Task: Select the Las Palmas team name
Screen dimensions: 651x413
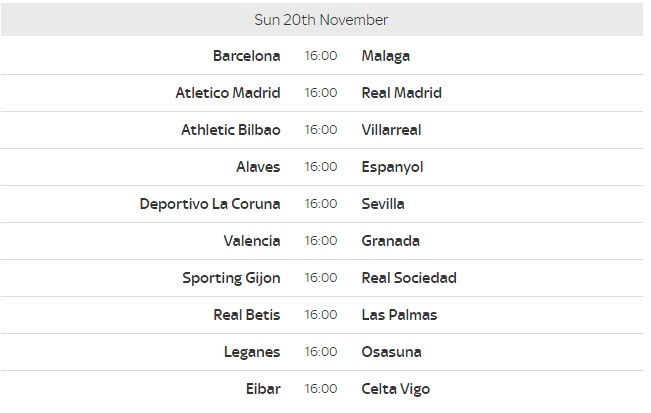Action: coord(399,314)
